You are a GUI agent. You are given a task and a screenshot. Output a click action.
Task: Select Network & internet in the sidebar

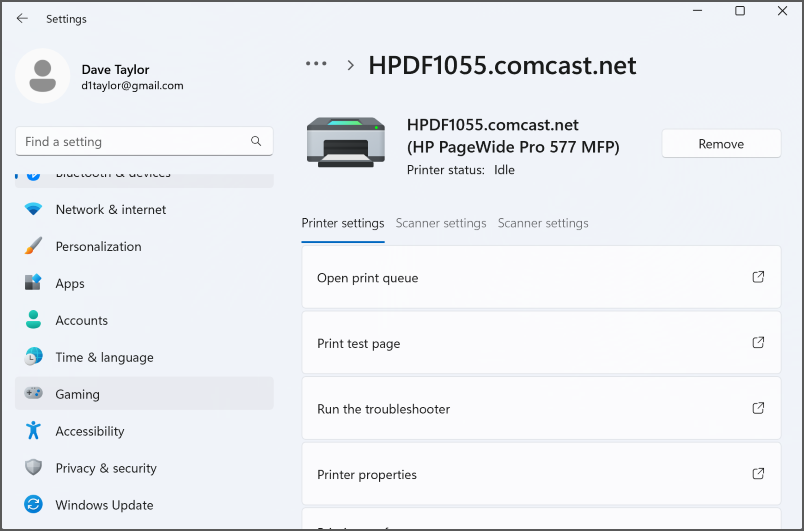pyautogui.click(x=144, y=209)
